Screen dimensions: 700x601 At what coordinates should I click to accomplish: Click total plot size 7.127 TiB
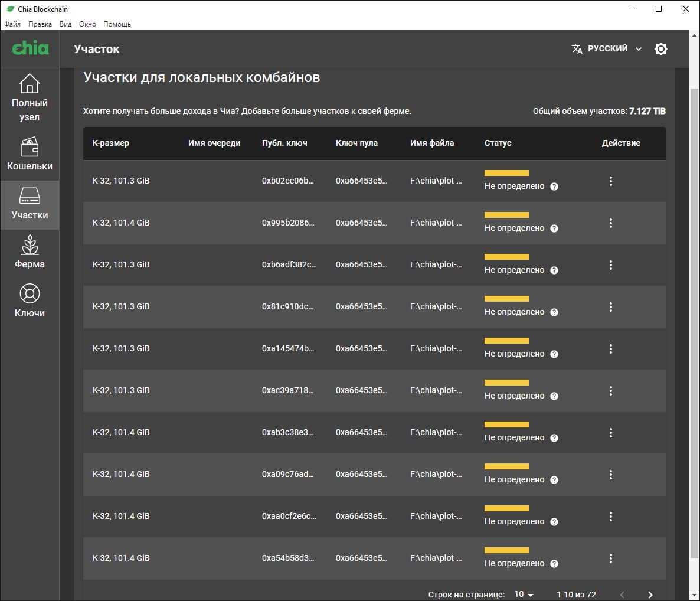point(647,111)
